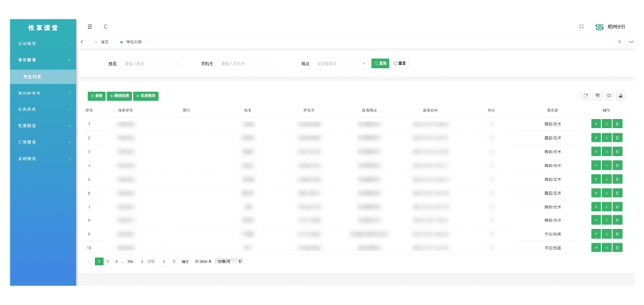Click the print icon above the table
The image size is (644, 305).
point(610,96)
